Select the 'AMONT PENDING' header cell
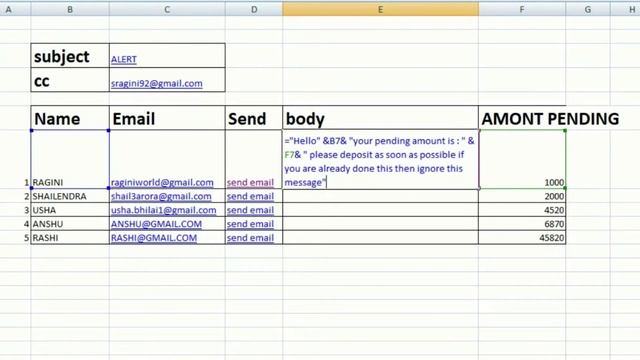Image resolution: width=640 pixels, height=360 pixels. 522,118
